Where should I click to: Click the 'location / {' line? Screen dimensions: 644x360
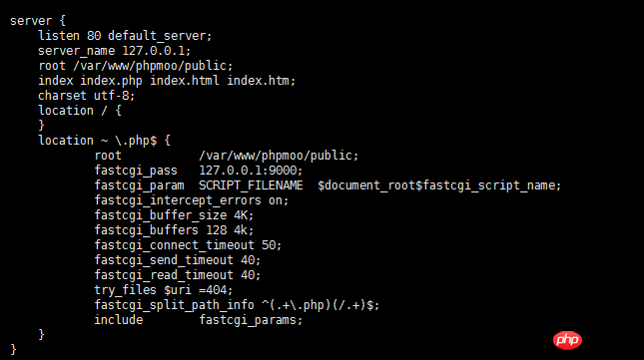click(x=80, y=111)
